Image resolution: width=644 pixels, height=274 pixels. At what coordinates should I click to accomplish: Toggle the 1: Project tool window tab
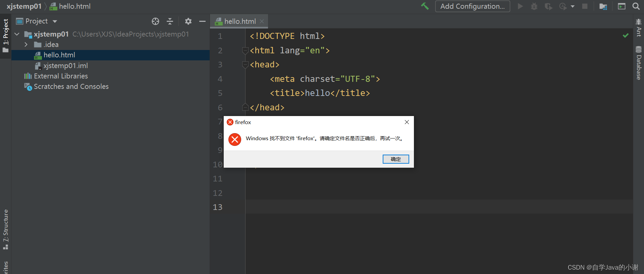click(x=5, y=36)
